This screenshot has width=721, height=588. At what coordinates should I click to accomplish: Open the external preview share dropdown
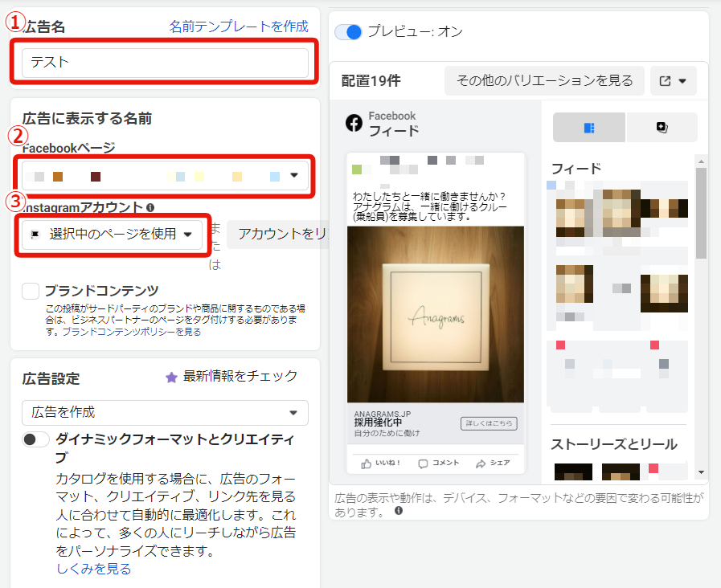pyautogui.click(x=673, y=81)
